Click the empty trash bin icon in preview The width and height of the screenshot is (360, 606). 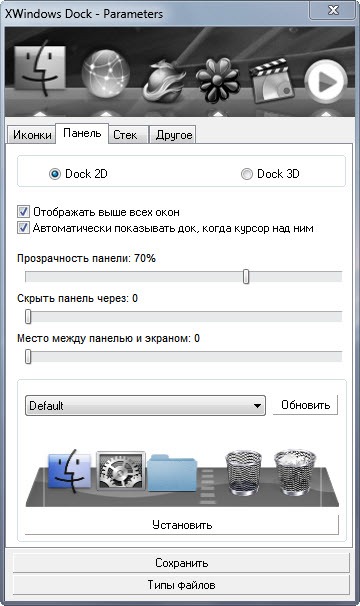coord(243,472)
